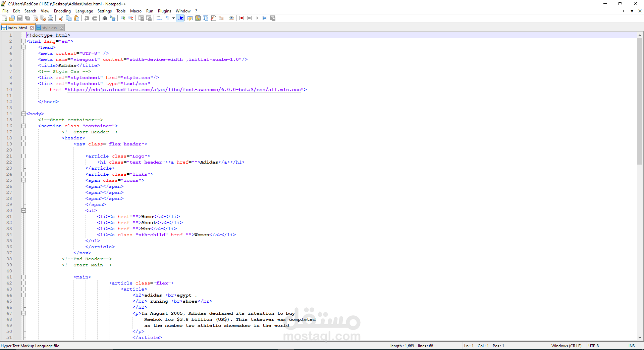
Task: Click the scrollbar up arrow
Action: [640, 35]
